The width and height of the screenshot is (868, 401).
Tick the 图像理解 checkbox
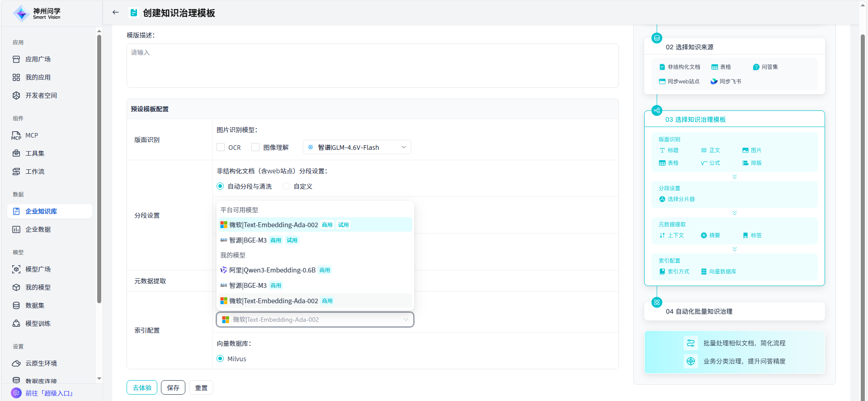coord(255,147)
